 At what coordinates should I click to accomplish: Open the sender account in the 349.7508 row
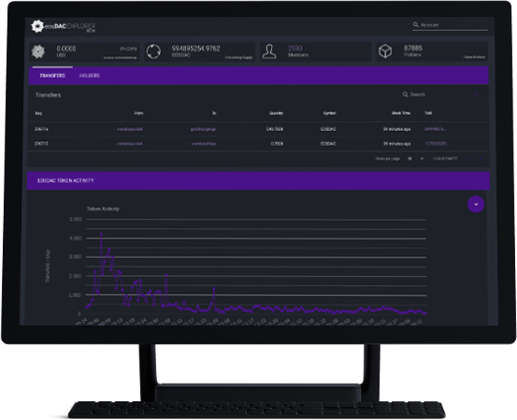[x=130, y=129]
